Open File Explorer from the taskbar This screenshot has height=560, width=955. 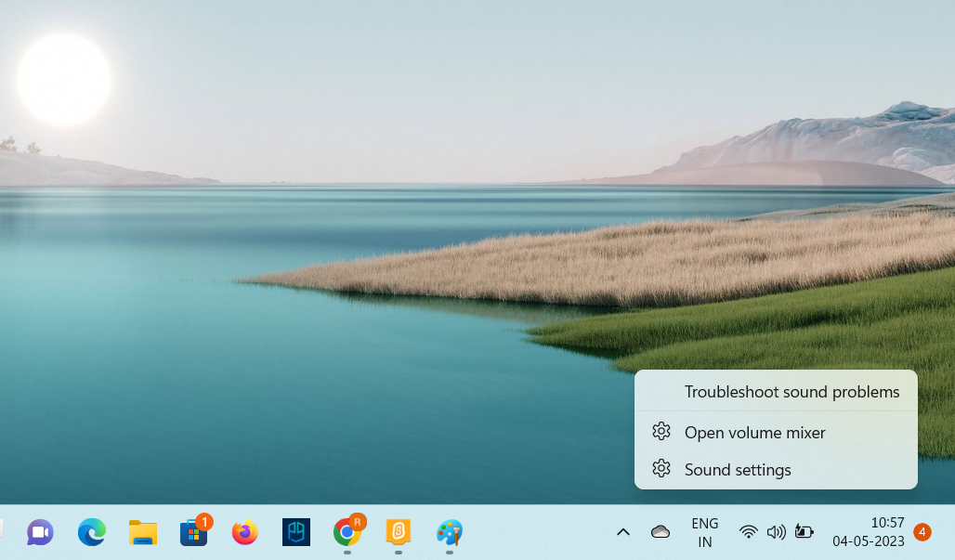[x=143, y=532]
